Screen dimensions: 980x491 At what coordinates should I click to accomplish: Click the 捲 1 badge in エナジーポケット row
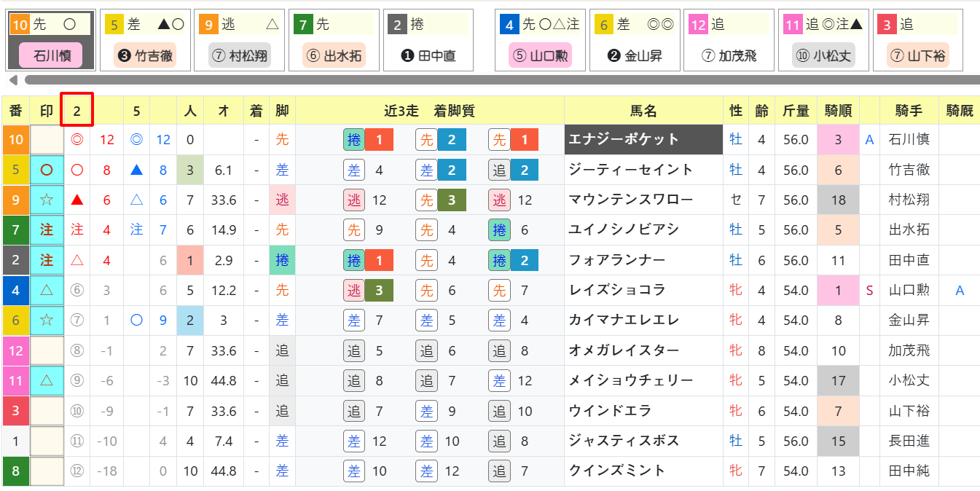(368, 140)
